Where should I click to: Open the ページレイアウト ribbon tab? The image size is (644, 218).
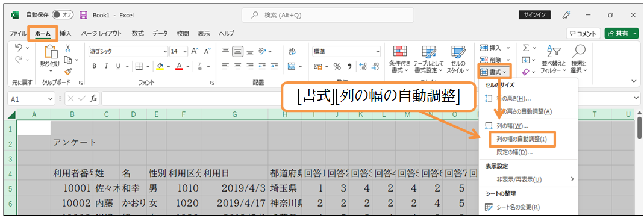[x=101, y=34]
